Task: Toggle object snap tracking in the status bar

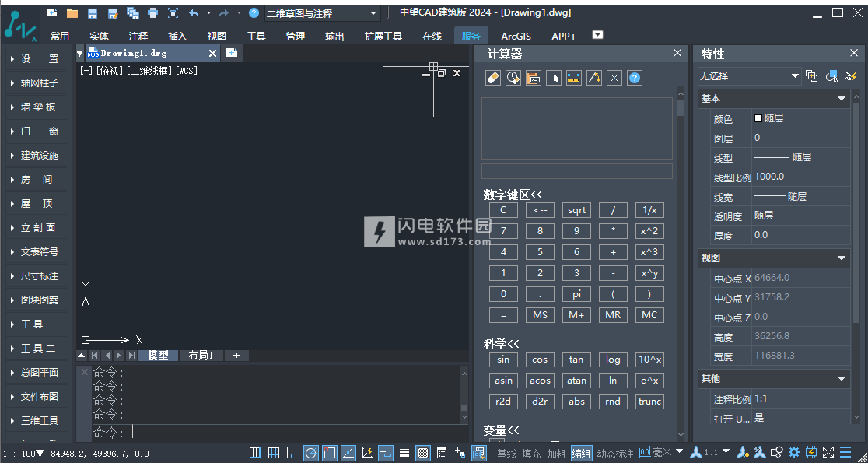Action: click(348, 453)
